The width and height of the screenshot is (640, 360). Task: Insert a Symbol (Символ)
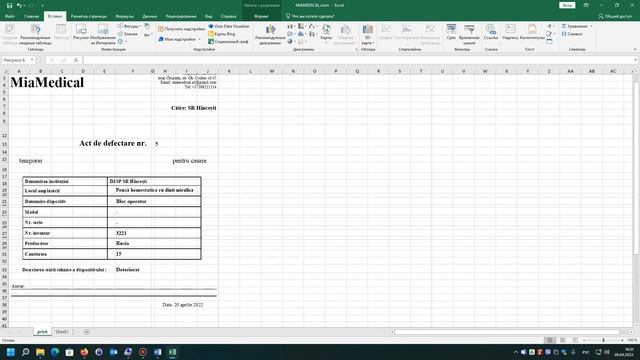pyautogui.click(x=572, y=34)
